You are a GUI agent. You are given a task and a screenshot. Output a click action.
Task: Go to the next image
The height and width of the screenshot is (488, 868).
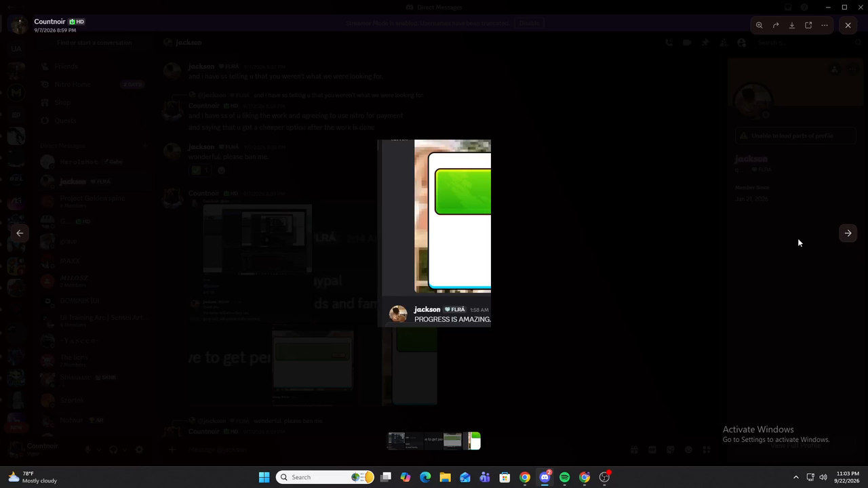coord(848,233)
